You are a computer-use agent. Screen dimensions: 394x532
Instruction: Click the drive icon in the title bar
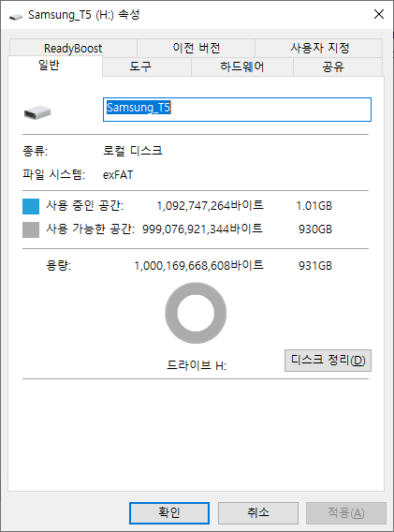click(15, 16)
